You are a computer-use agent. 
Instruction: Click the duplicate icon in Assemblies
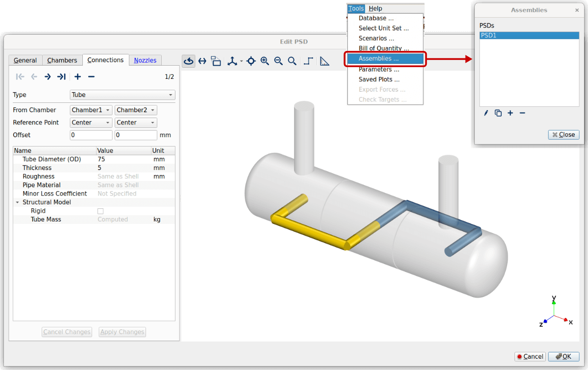(x=498, y=113)
